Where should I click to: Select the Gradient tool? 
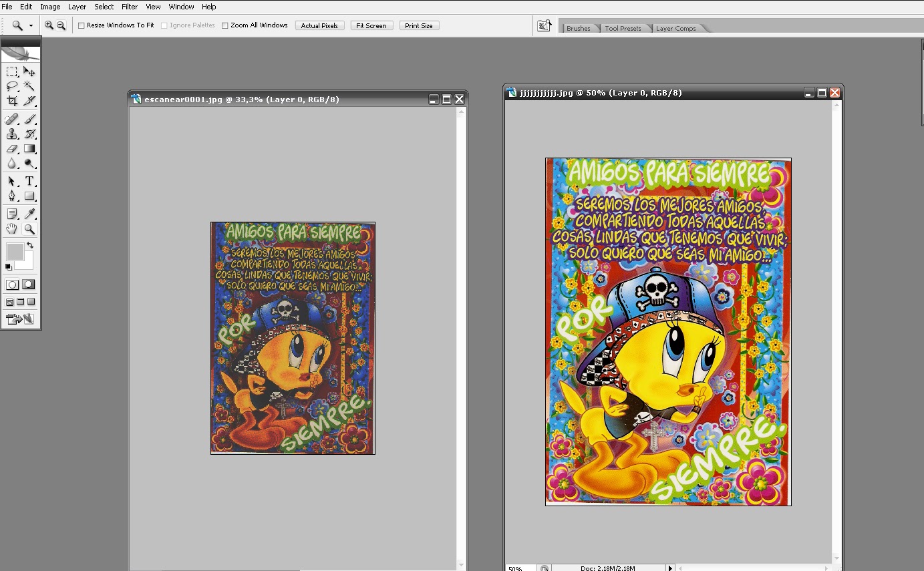coord(29,149)
